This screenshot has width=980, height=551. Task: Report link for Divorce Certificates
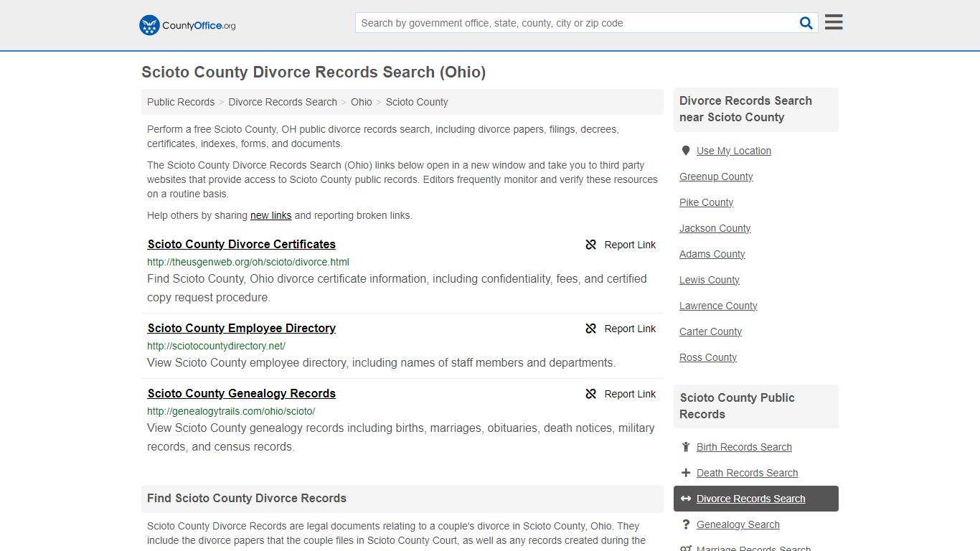pos(630,245)
